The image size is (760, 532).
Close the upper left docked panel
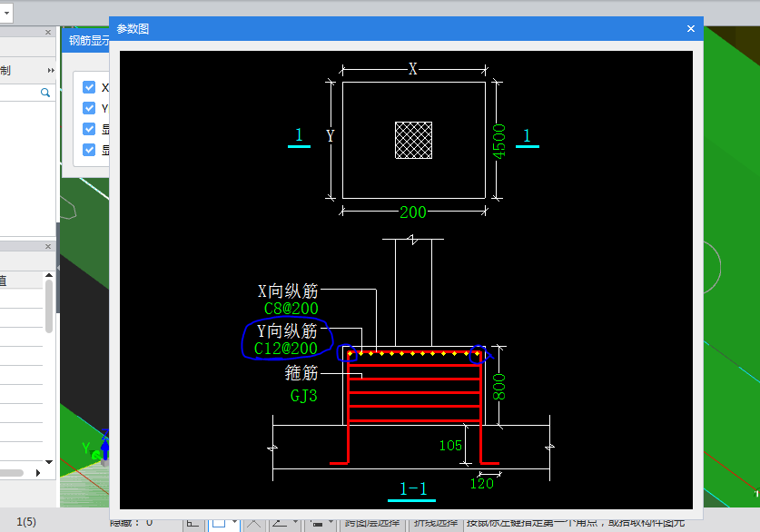[x=48, y=32]
